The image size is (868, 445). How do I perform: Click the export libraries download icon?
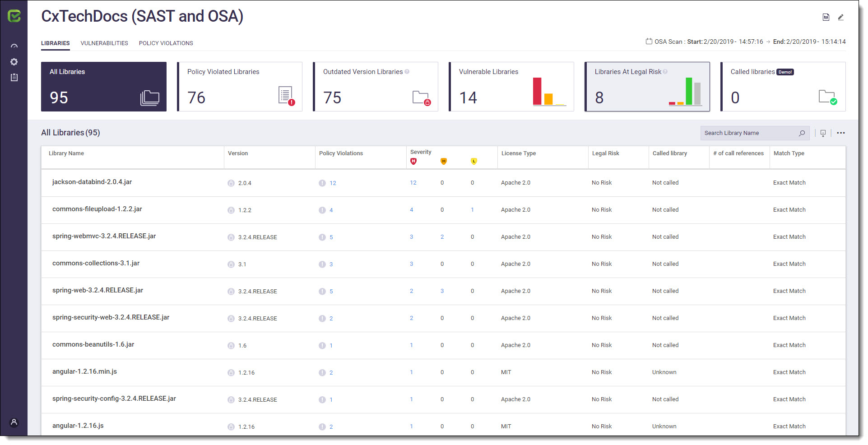pos(823,133)
